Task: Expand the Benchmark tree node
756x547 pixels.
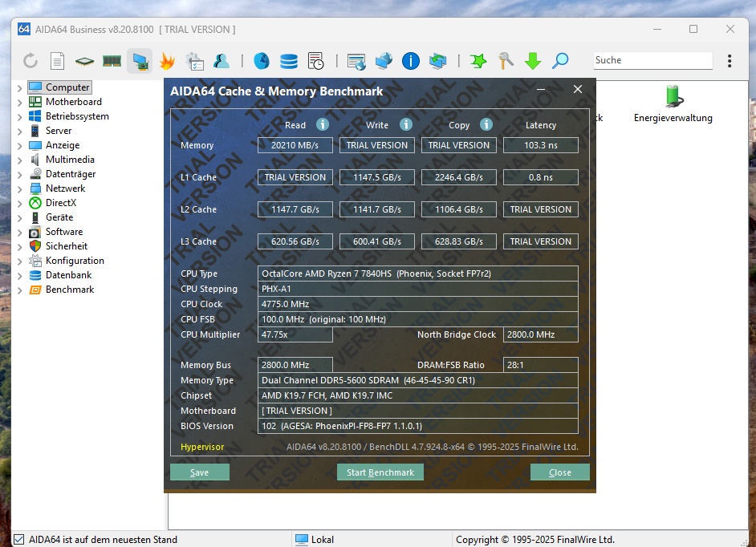Action: click(x=19, y=290)
